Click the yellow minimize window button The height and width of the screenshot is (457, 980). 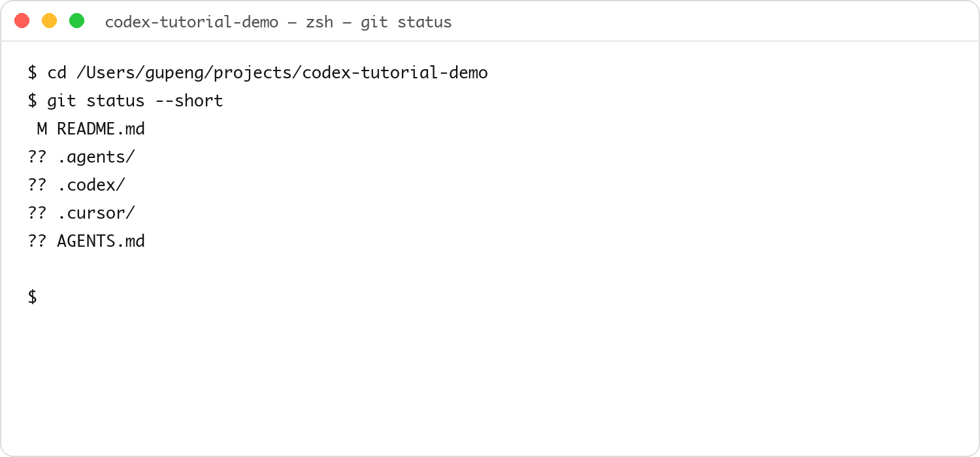tap(50, 21)
